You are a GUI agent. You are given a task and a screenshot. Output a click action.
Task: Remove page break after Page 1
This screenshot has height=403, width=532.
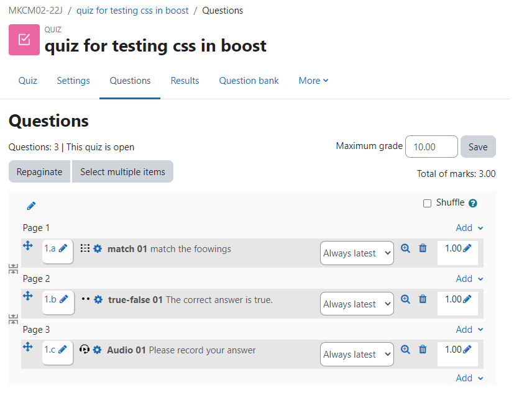[x=13, y=269]
